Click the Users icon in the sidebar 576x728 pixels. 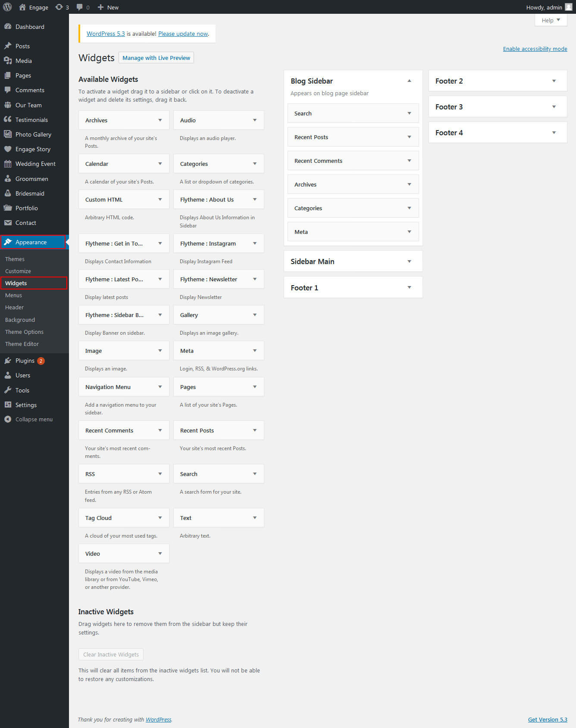coord(8,375)
